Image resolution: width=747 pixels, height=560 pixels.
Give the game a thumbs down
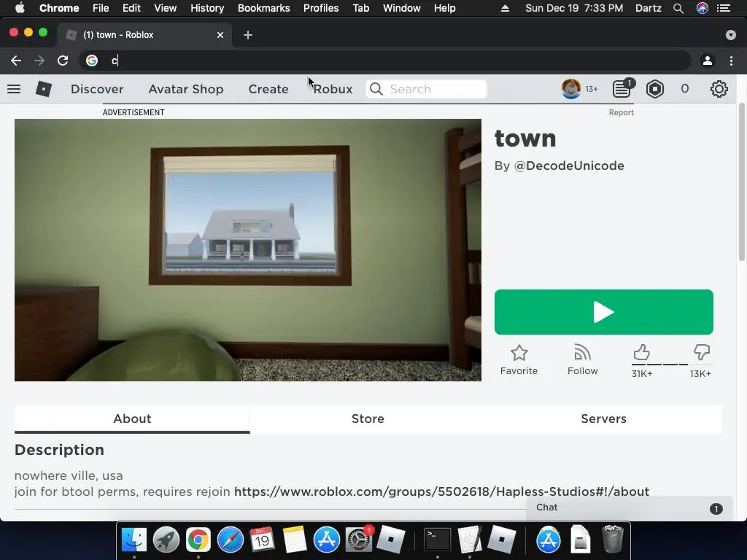[x=701, y=353]
